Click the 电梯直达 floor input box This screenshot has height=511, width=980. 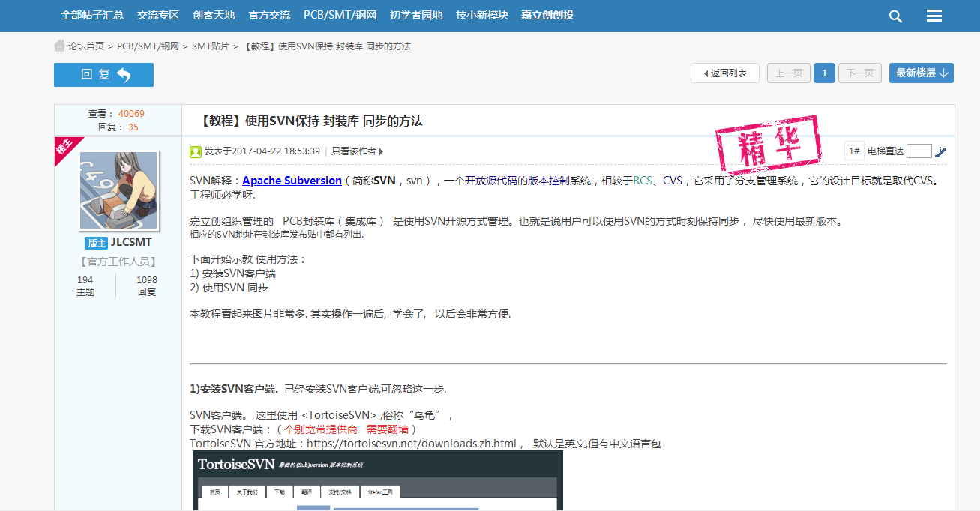[919, 151]
